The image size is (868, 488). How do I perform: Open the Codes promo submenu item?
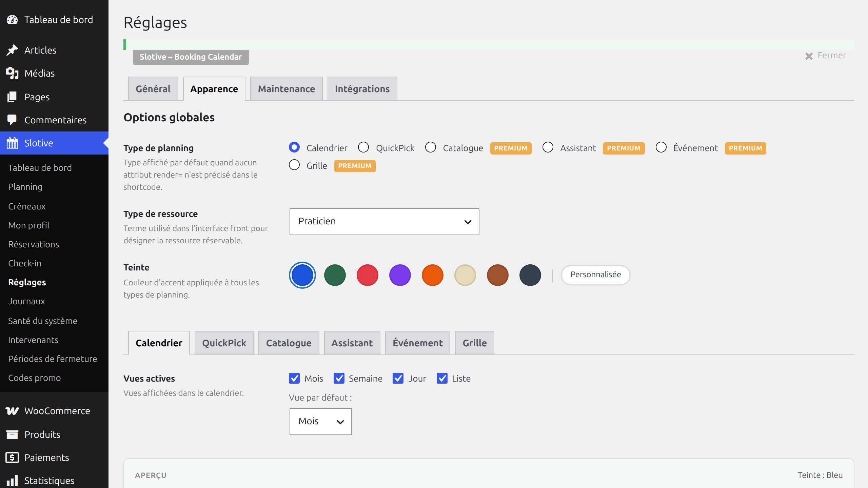pos(35,378)
